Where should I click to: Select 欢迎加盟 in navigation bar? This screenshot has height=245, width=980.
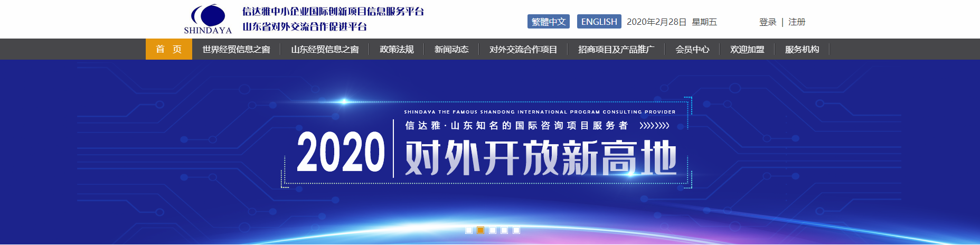tap(747, 49)
